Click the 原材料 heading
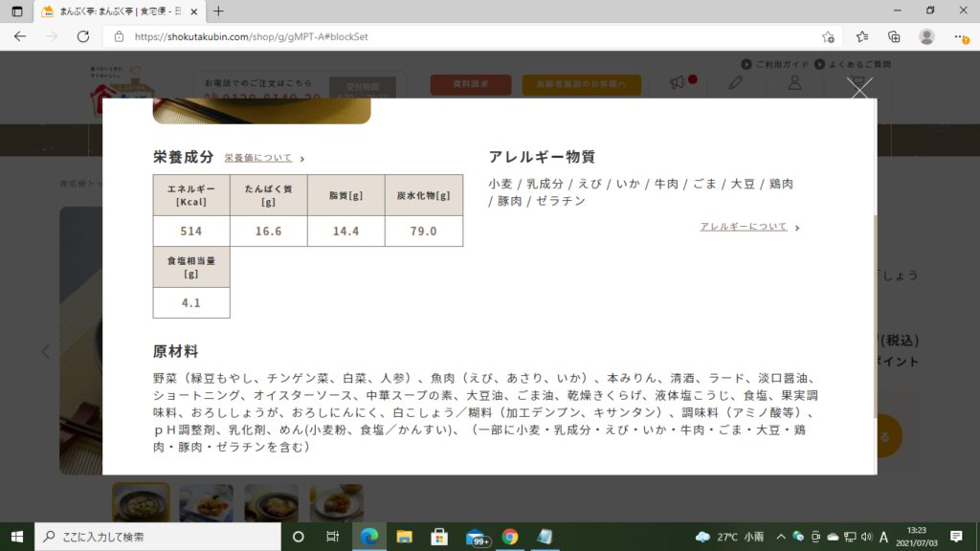 tap(176, 352)
